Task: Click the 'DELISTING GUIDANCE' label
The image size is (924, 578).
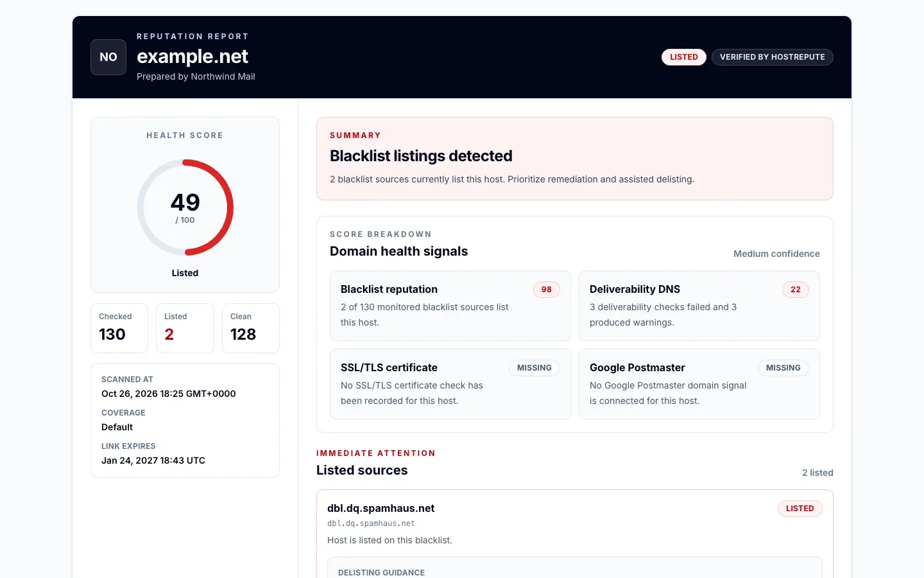Action: 381,573
